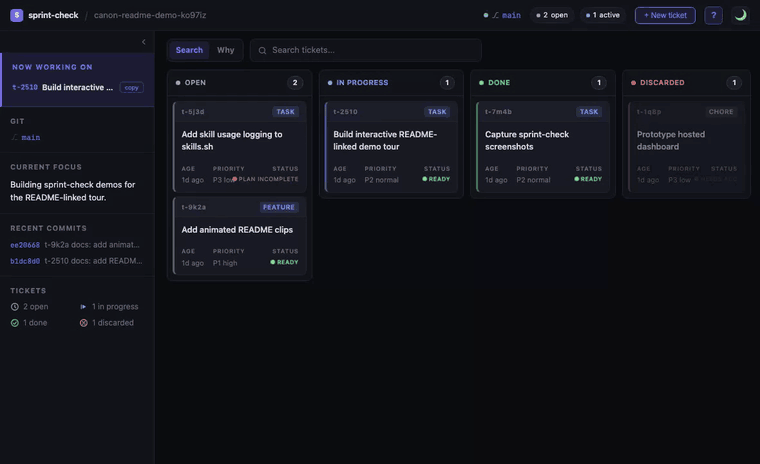Click the git branch icon in sidebar
760x464 pixels.
coord(15,138)
